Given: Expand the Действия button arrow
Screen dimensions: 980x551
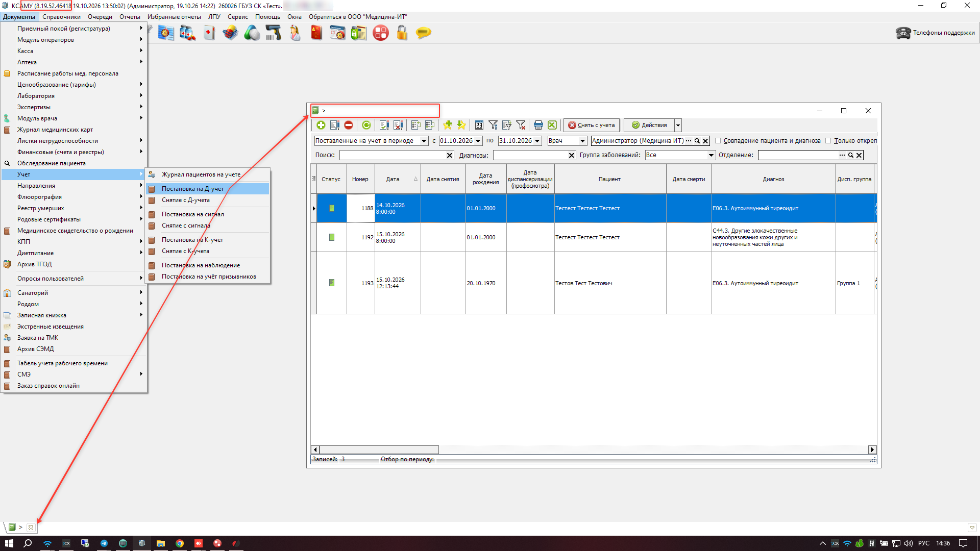Looking at the screenshot, I should (678, 125).
